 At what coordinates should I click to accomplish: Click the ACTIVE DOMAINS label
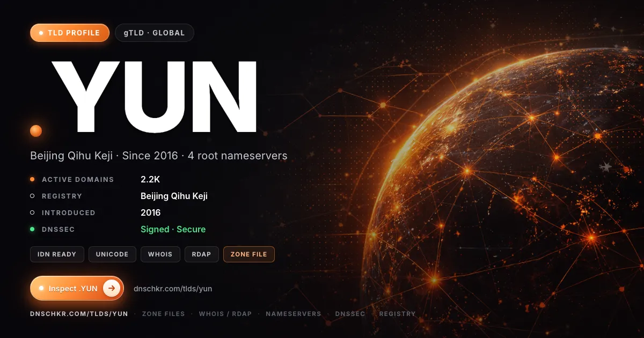point(78,180)
